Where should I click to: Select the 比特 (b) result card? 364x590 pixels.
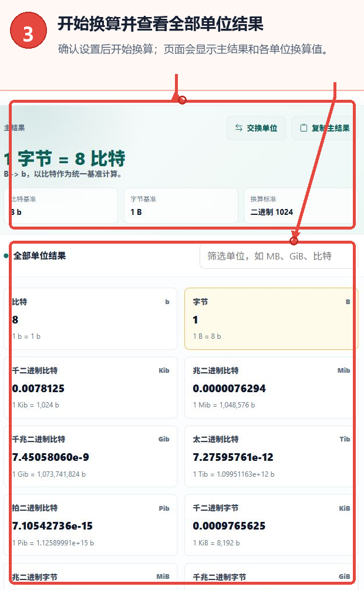click(x=90, y=319)
